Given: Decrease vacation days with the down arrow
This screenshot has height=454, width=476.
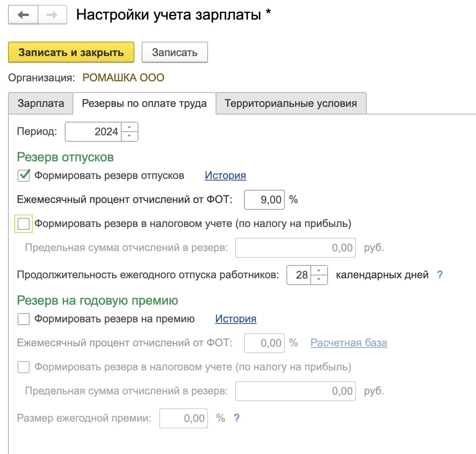Looking at the screenshot, I should coord(319,279).
